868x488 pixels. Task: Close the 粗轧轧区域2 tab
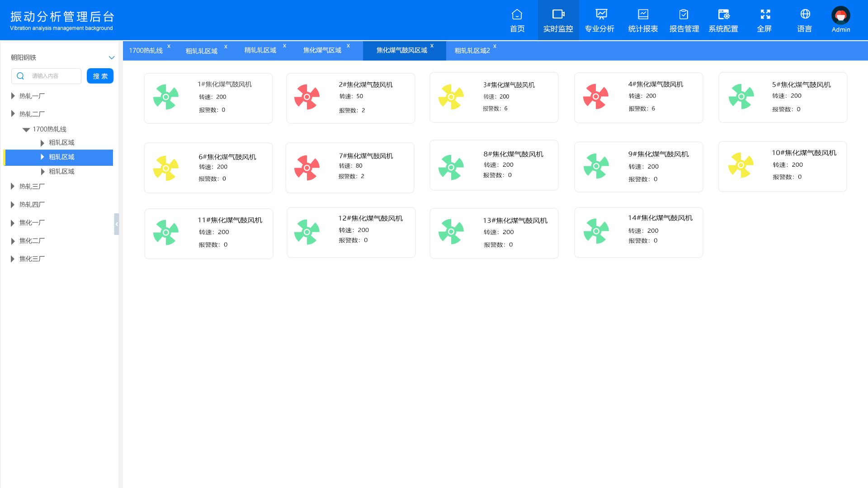(495, 46)
